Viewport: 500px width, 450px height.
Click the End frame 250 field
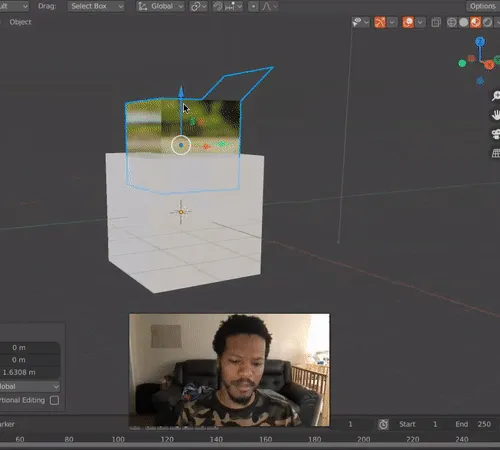pos(474,424)
